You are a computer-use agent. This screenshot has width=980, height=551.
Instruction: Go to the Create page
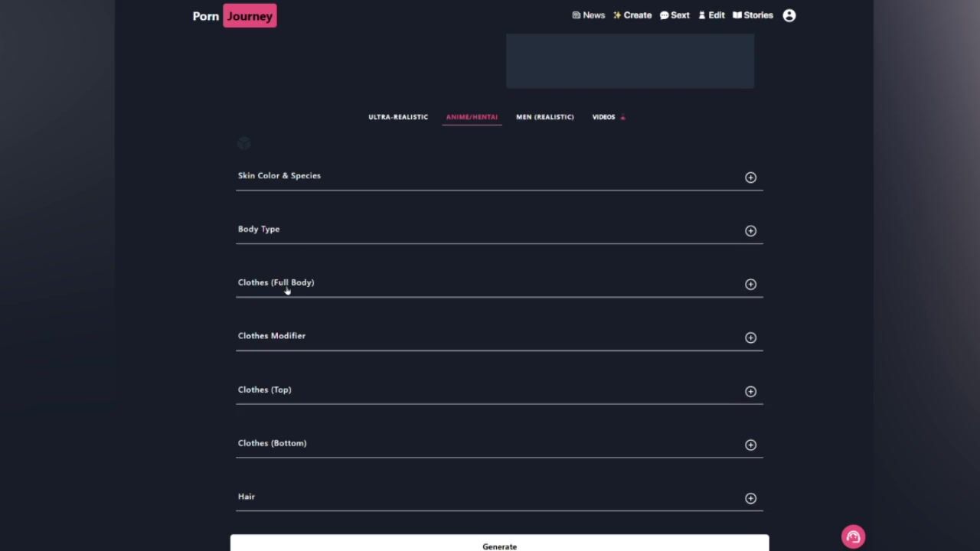pos(632,15)
